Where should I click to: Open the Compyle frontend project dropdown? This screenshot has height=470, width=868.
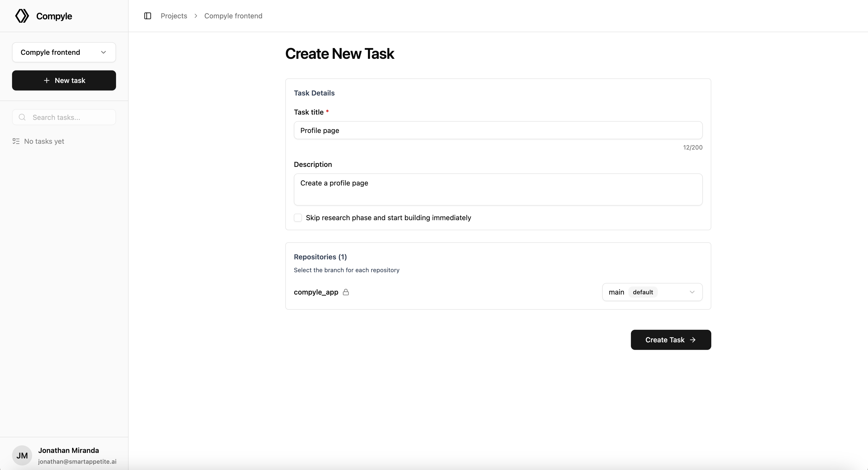click(64, 52)
